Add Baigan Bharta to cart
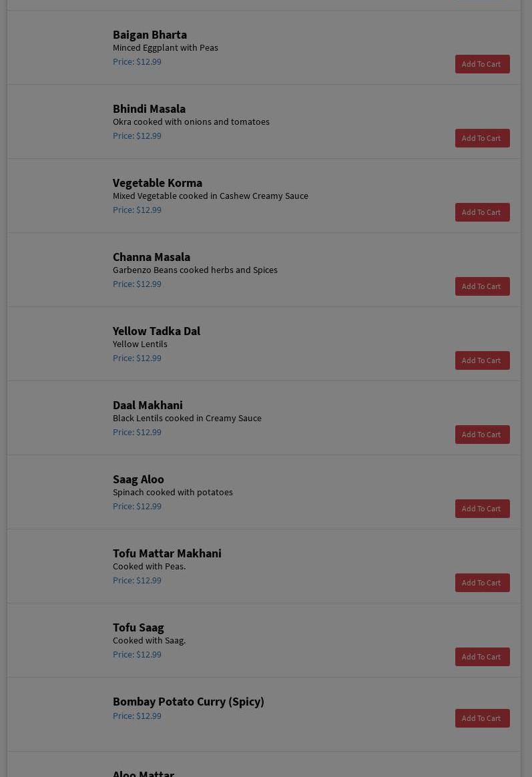The height and width of the screenshot is (777, 532). pyautogui.click(x=482, y=64)
